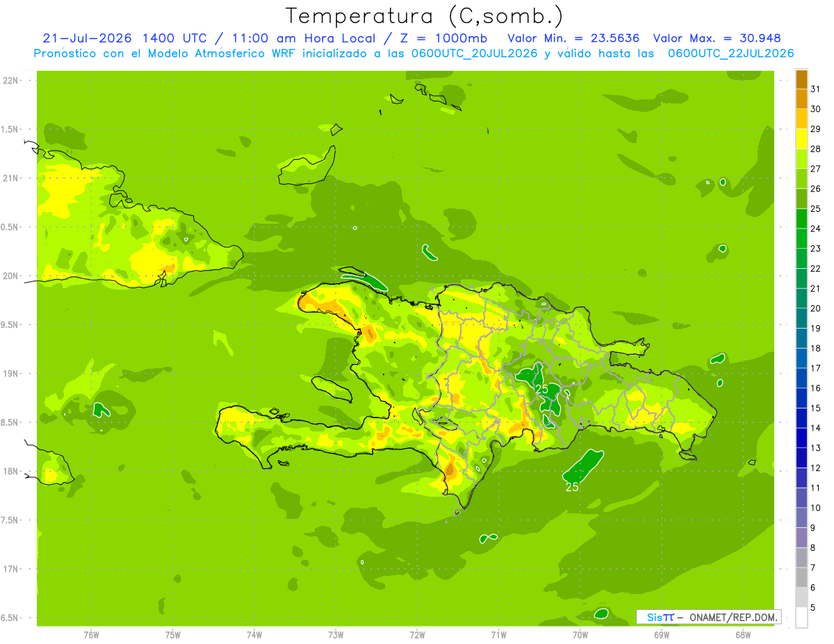The image size is (834, 644).
Task: Click the 20N latitude label
Action: 10,276
